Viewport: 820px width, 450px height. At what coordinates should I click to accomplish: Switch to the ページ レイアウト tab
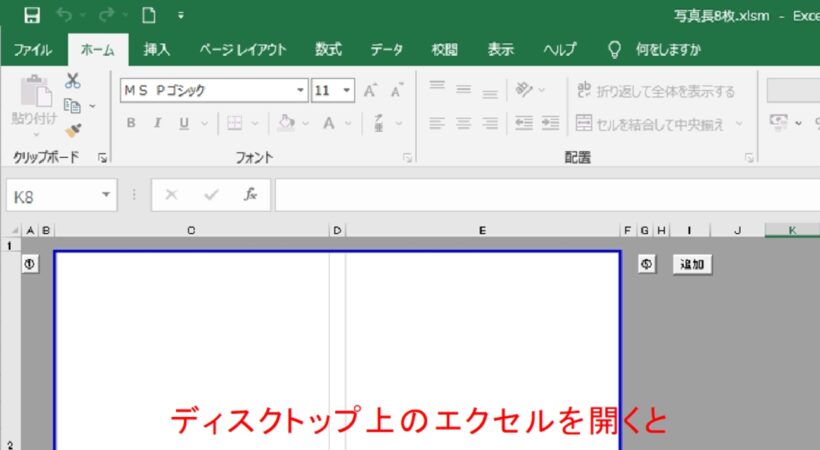pos(243,49)
